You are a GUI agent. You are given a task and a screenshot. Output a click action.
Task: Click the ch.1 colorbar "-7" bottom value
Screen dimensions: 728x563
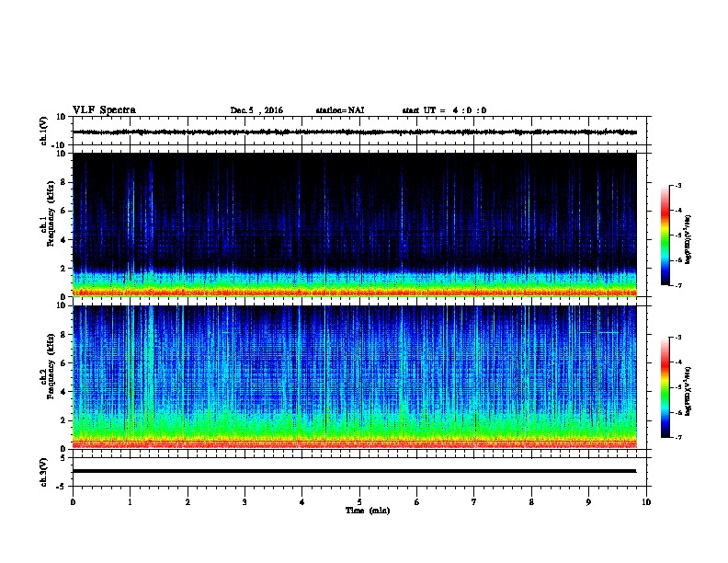tap(678, 285)
